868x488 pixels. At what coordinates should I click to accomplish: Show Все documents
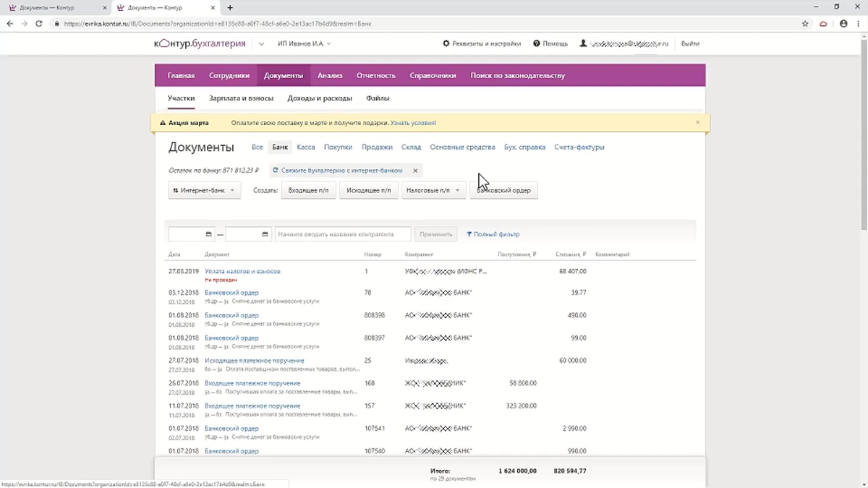coord(258,147)
